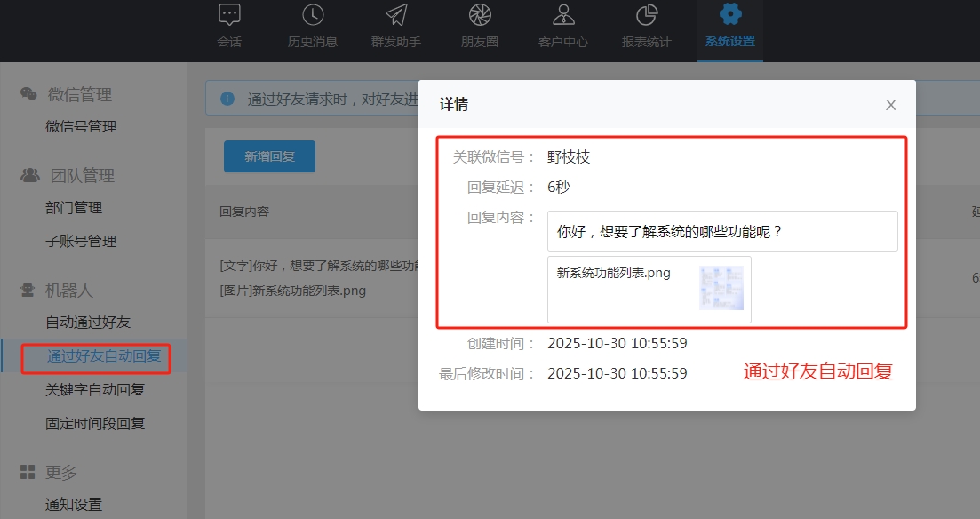This screenshot has width=980, height=519.
Task: Click the 新增回复 button
Action: [269, 156]
